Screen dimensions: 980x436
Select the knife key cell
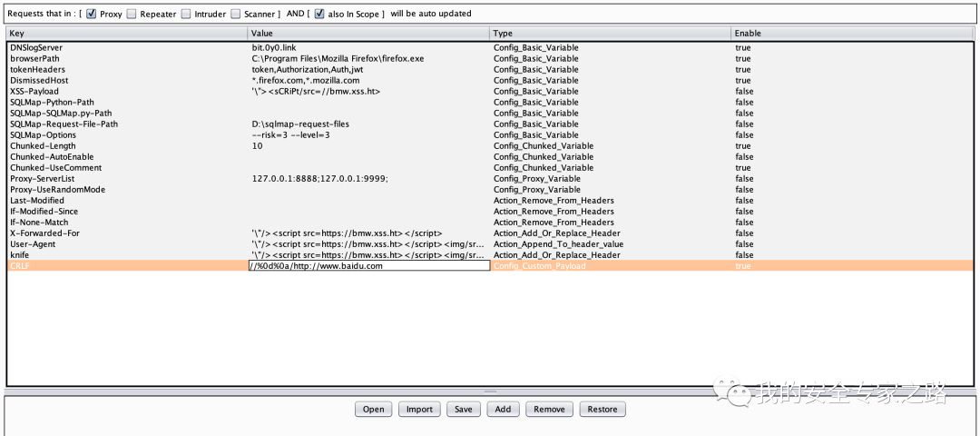pyautogui.click(x=128, y=255)
